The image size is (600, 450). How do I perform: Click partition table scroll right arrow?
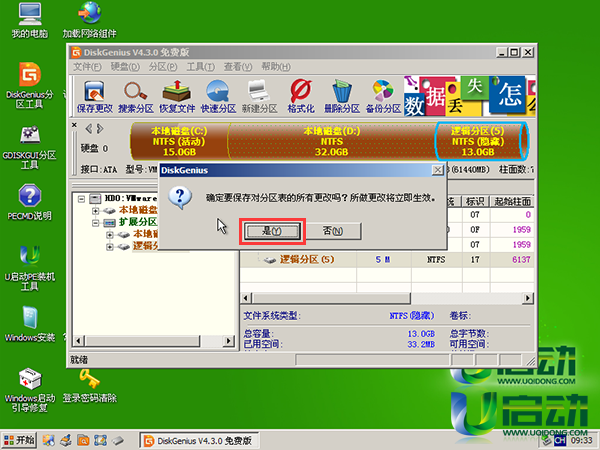point(528,298)
